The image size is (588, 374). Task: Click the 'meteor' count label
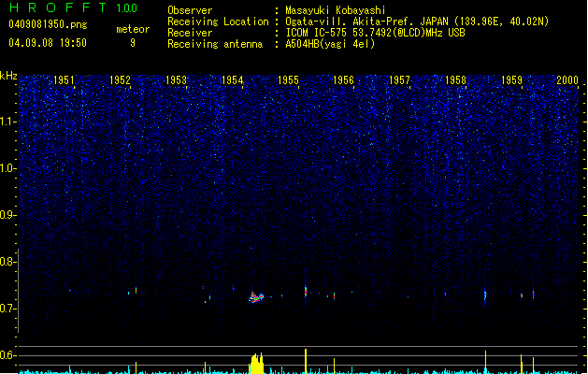click(x=133, y=29)
